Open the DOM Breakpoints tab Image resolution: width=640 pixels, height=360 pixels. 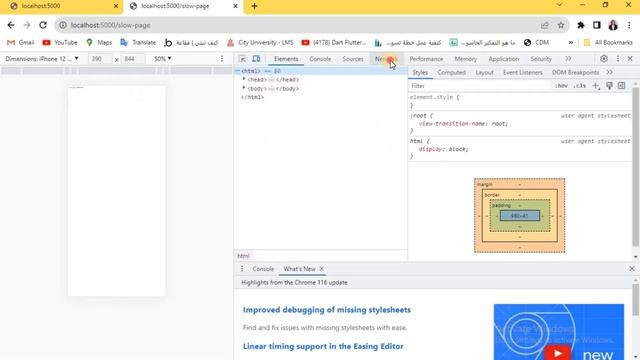pyautogui.click(x=576, y=72)
